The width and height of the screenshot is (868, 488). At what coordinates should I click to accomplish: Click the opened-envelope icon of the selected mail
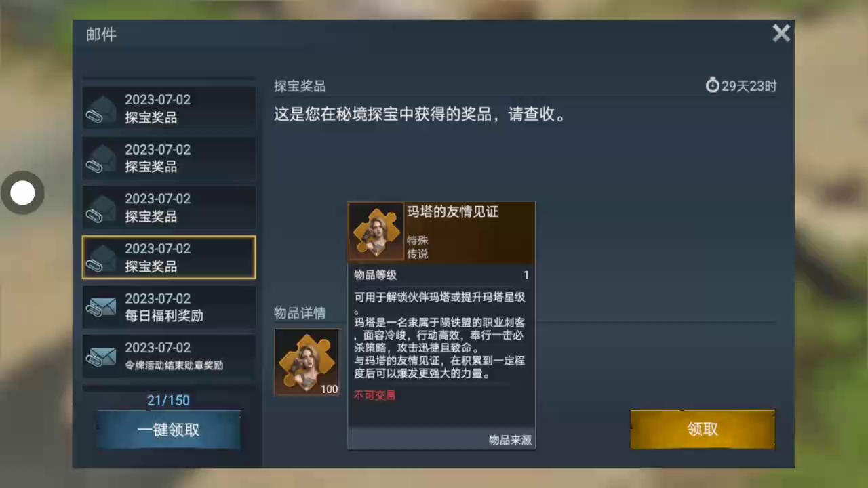(102, 258)
